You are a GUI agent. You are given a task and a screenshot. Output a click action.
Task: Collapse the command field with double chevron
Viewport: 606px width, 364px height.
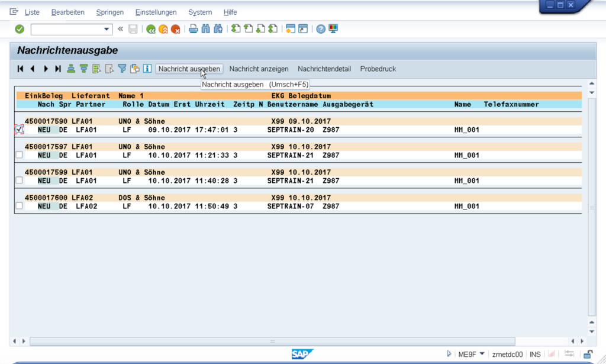pos(121,29)
